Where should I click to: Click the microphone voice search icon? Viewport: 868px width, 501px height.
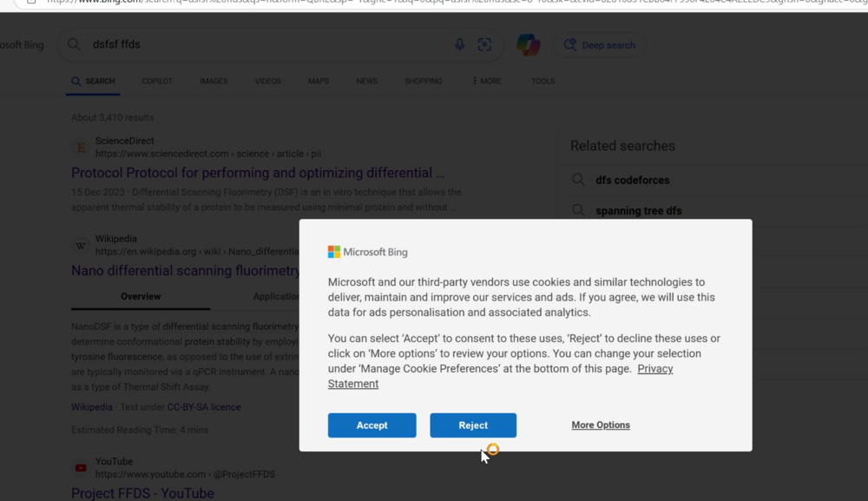[459, 45]
